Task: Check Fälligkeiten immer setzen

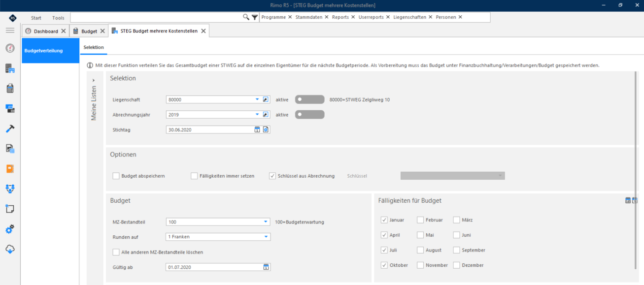Action: click(x=194, y=176)
